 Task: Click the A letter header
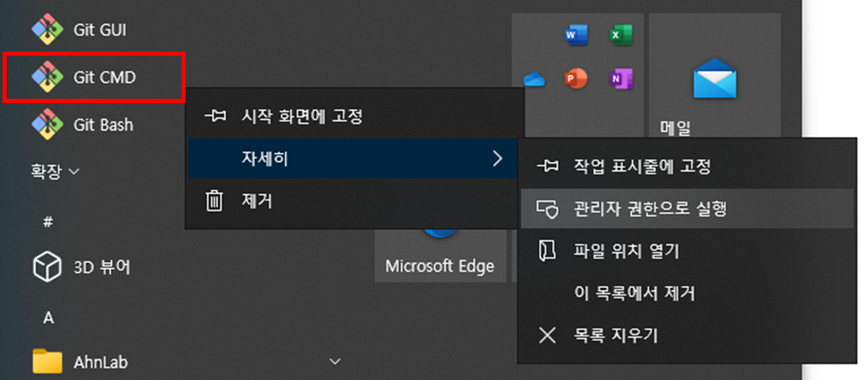pyautogui.click(x=49, y=318)
